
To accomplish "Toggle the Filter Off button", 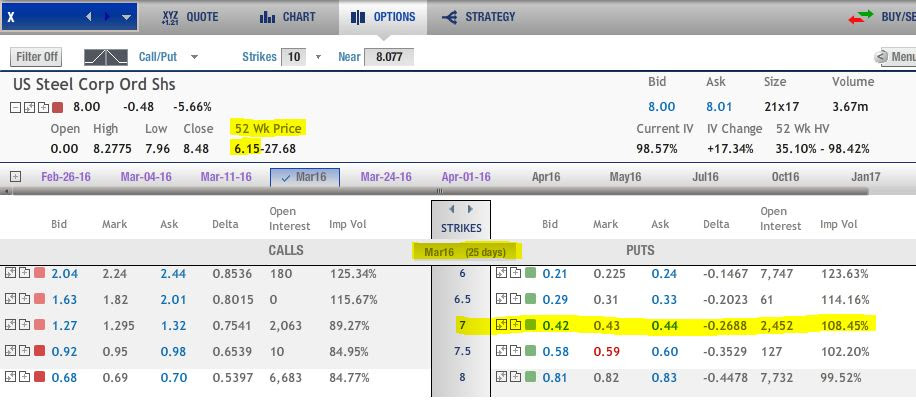I will 36,57.
